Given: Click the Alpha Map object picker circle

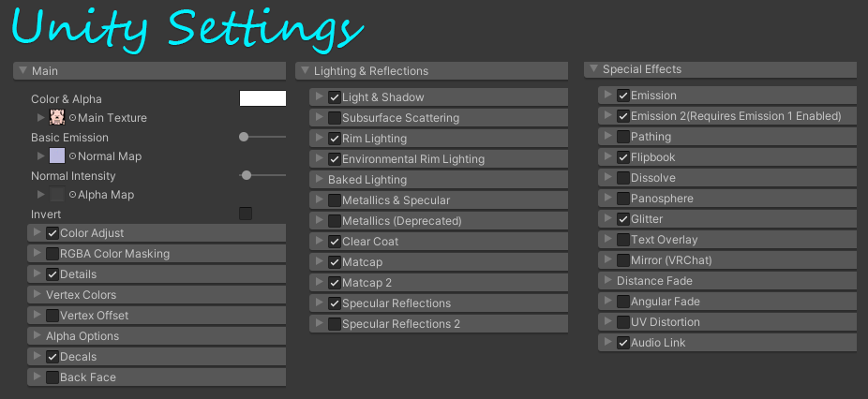Looking at the screenshot, I should click(x=72, y=195).
